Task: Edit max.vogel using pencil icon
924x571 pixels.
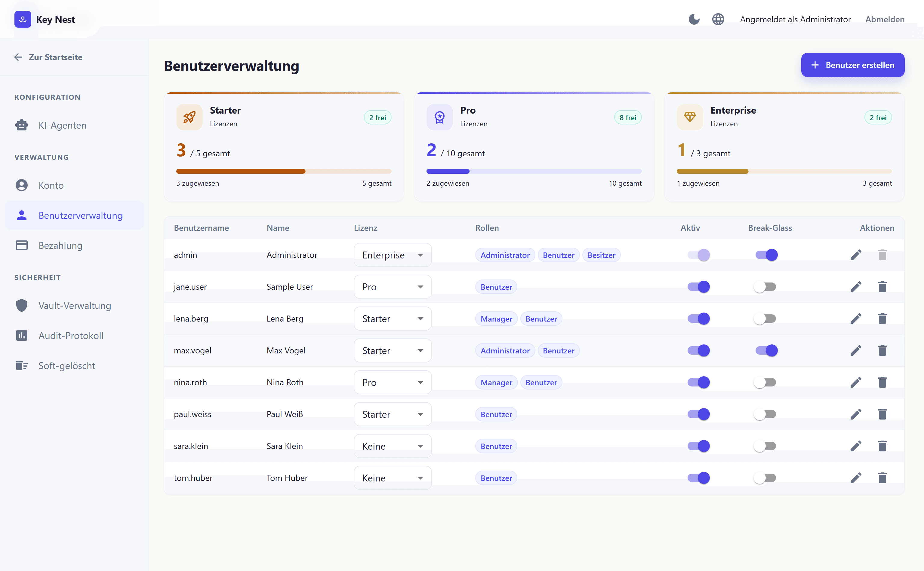Action: [856, 350]
